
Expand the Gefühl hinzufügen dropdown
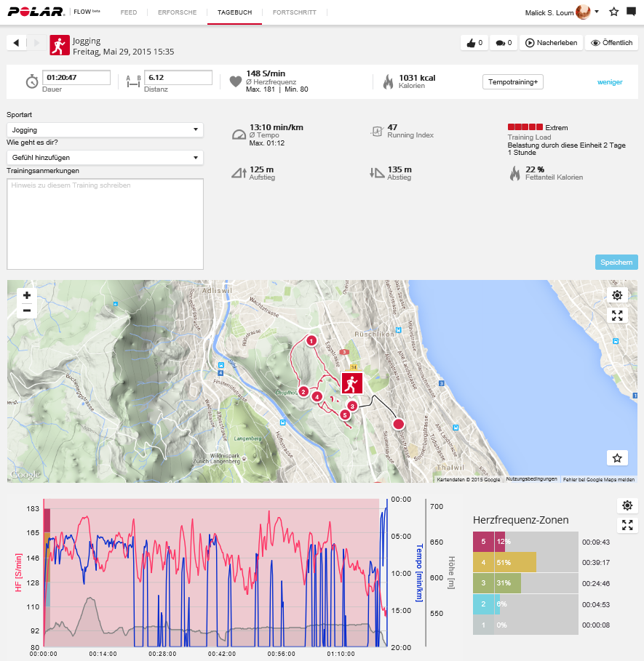(x=105, y=158)
